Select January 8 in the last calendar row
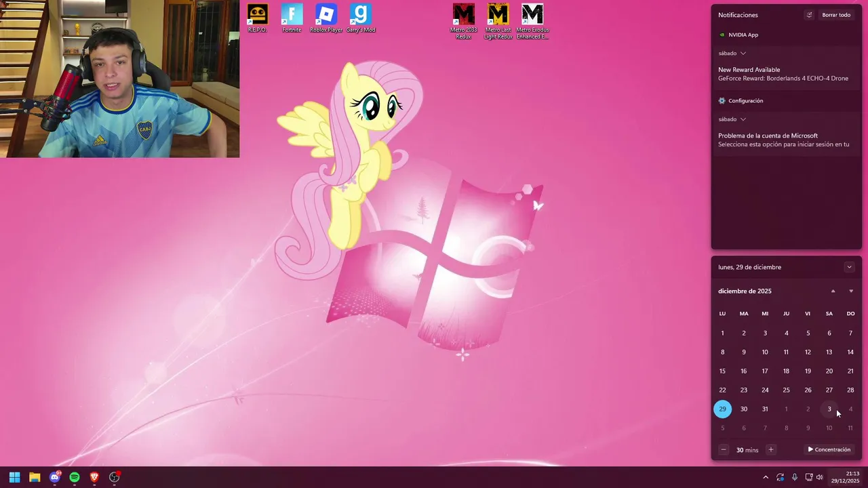This screenshot has width=868, height=488. point(786,428)
